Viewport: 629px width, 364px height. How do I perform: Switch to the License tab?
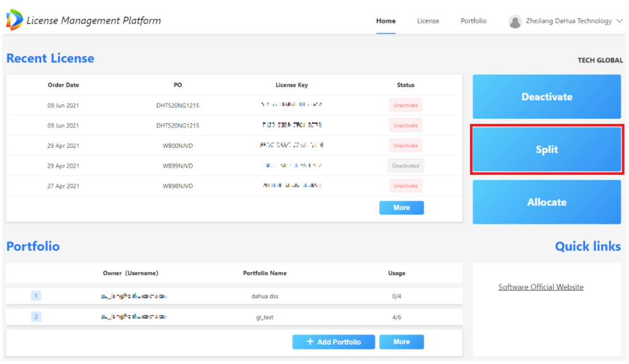click(x=428, y=21)
